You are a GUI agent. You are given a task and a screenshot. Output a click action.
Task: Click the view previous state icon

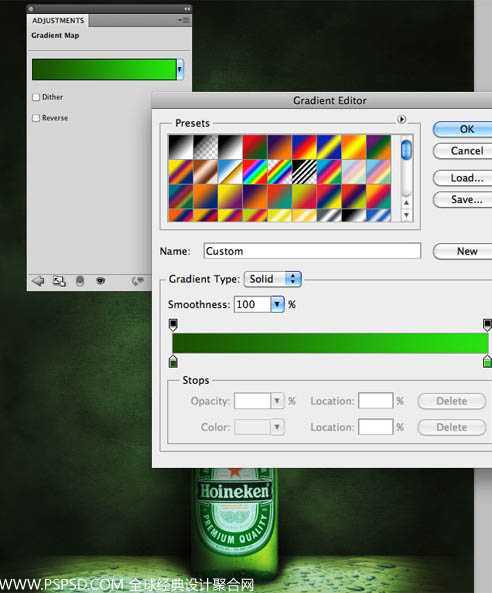click(137, 281)
